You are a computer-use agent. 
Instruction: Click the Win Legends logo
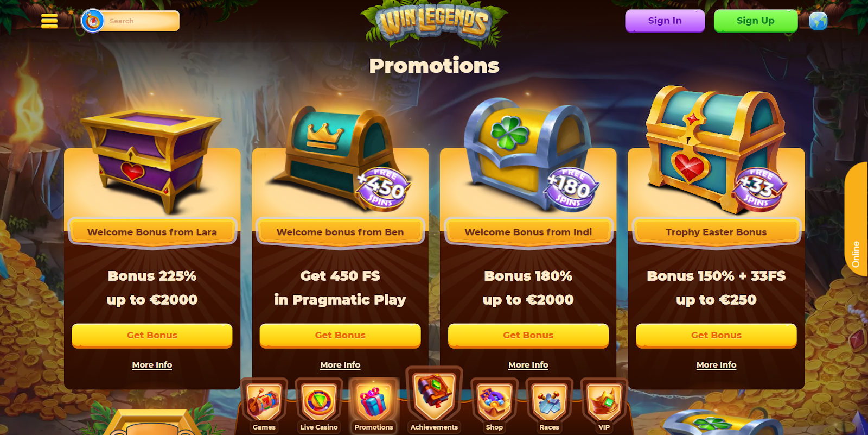[x=435, y=22]
